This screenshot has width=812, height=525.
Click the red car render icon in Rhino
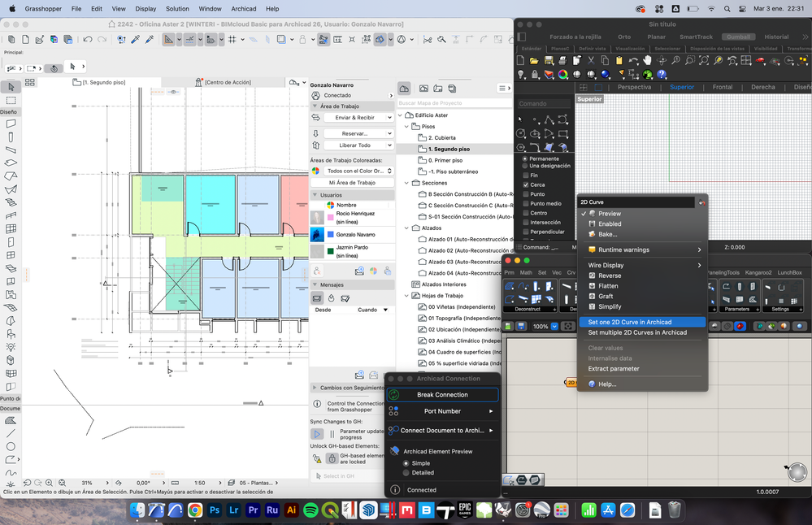[x=760, y=61]
